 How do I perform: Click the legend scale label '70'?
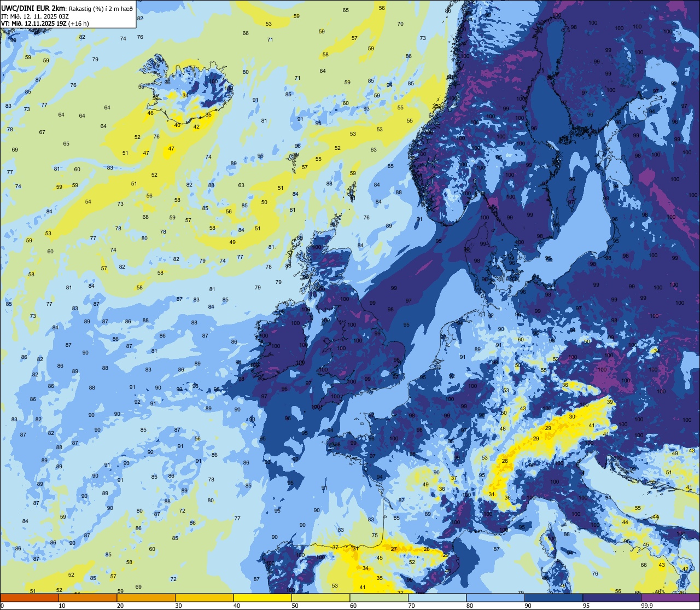pyautogui.click(x=411, y=606)
